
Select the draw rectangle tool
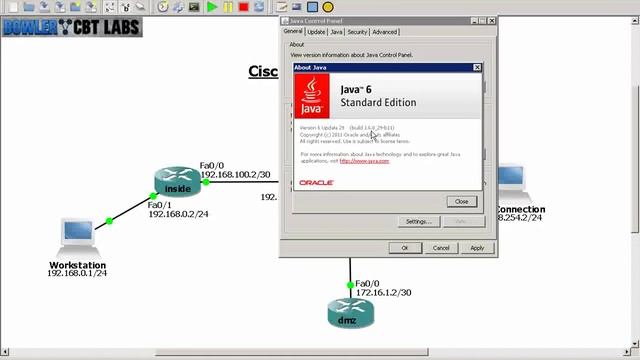point(312,7)
